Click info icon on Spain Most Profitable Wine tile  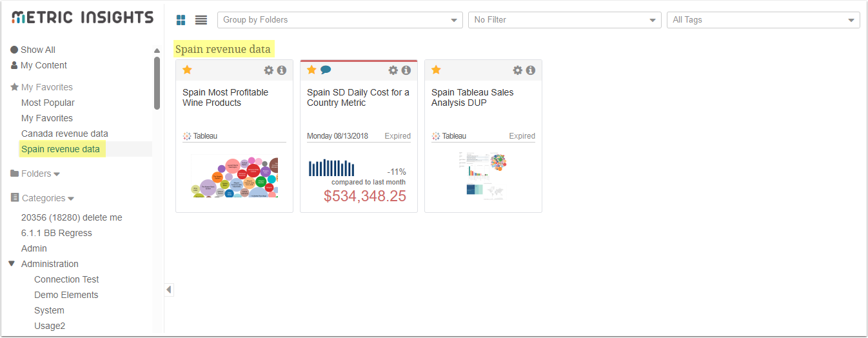pos(282,70)
